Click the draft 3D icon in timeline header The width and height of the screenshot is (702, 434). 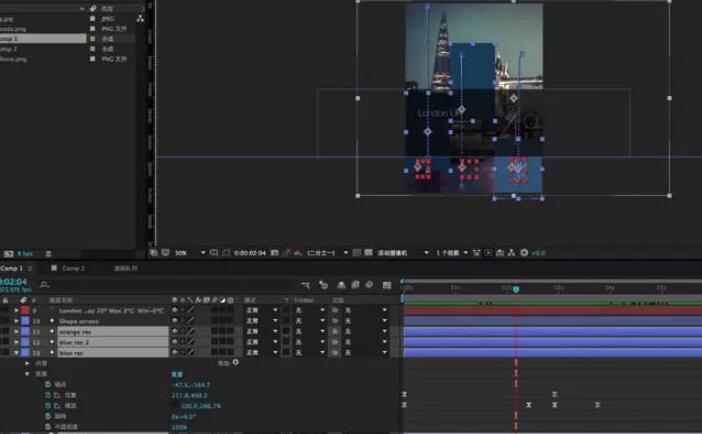point(323,285)
